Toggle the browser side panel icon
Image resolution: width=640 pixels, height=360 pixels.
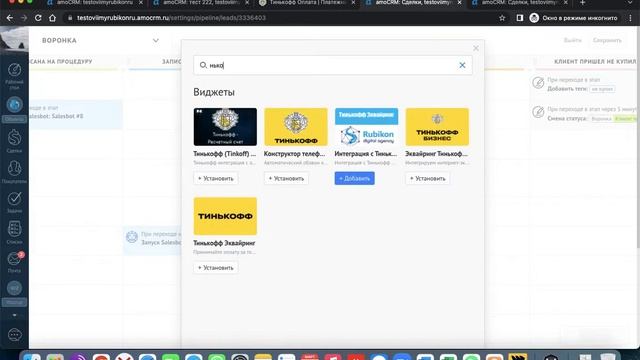tap(520, 18)
